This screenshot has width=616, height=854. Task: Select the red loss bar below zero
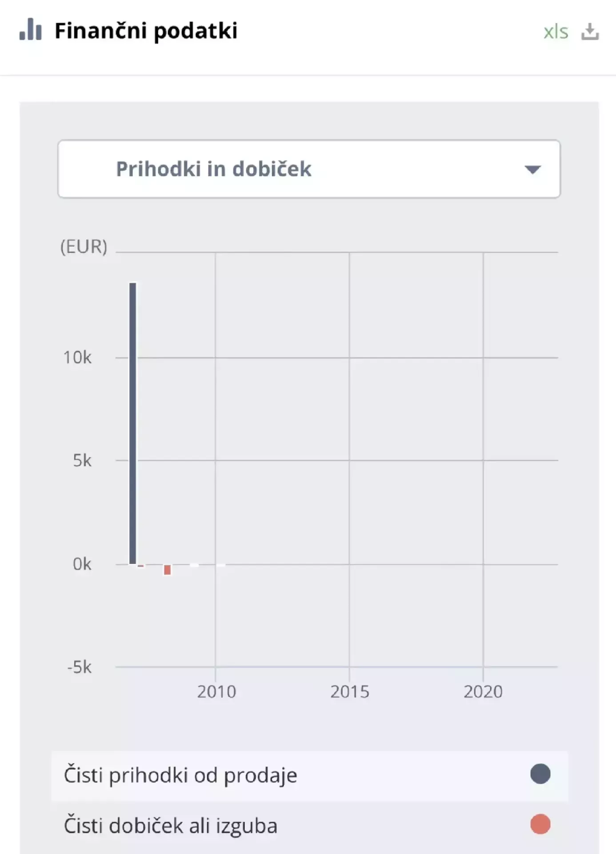(x=167, y=570)
